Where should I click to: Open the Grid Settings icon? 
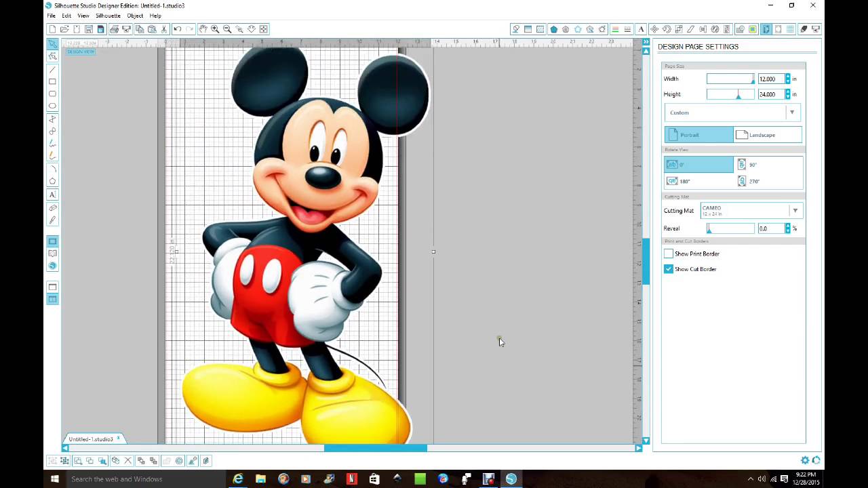point(790,29)
